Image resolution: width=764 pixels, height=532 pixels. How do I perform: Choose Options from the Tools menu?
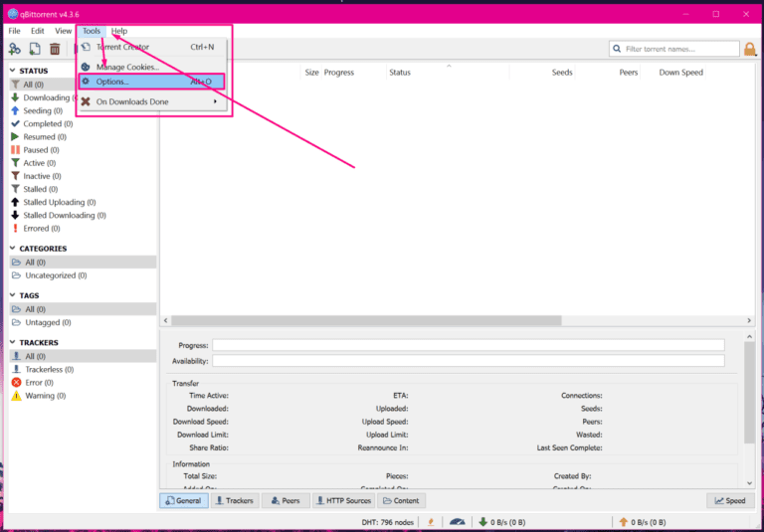tap(151, 82)
